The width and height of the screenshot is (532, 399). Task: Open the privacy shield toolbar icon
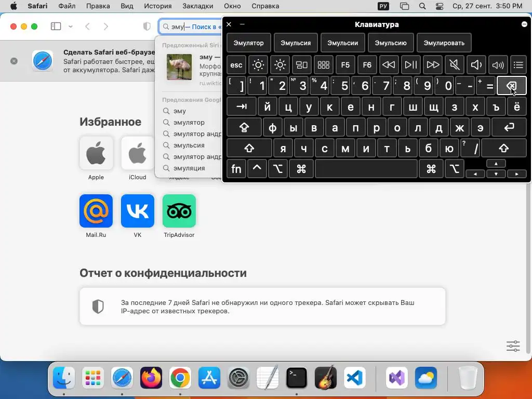pos(147,26)
